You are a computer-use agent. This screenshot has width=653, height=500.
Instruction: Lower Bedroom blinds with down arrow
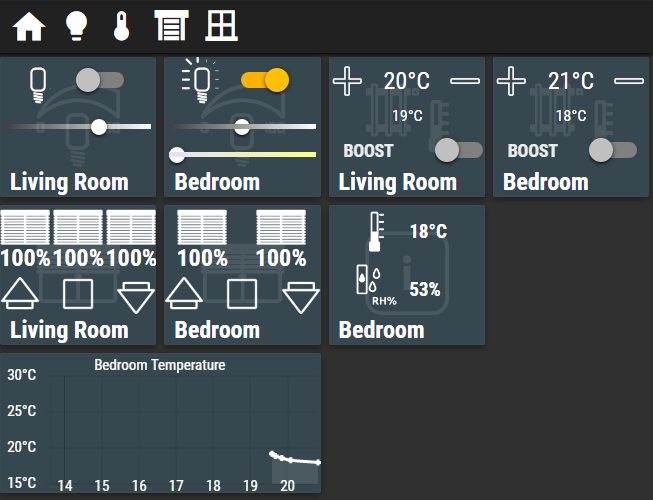click(301, 298)
